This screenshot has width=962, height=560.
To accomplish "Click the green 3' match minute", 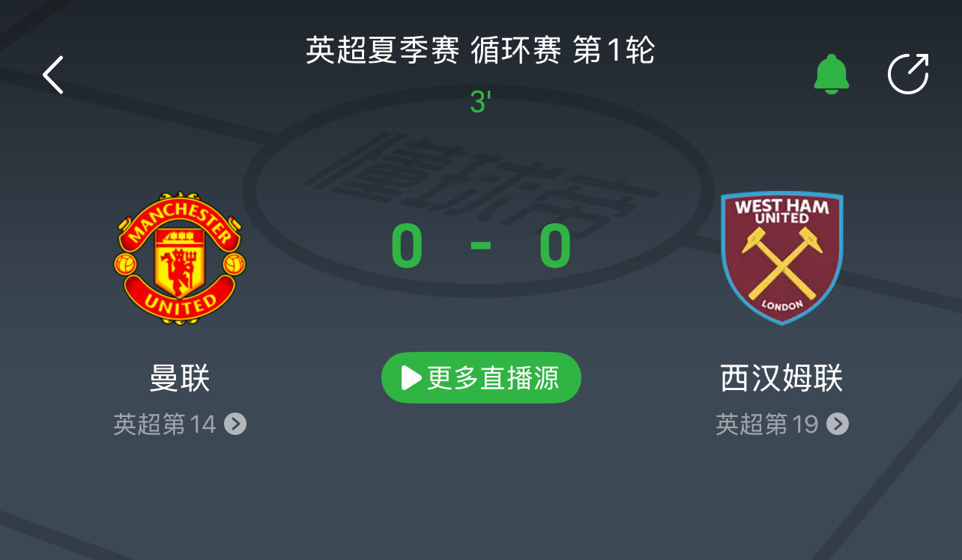I will point(480,103).
